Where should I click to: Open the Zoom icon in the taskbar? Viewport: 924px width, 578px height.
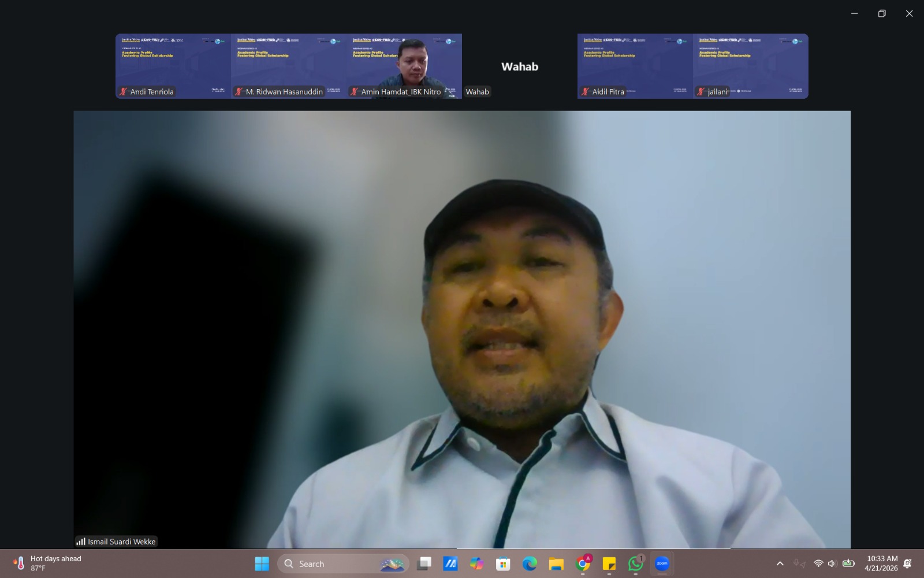pos(662,564)
